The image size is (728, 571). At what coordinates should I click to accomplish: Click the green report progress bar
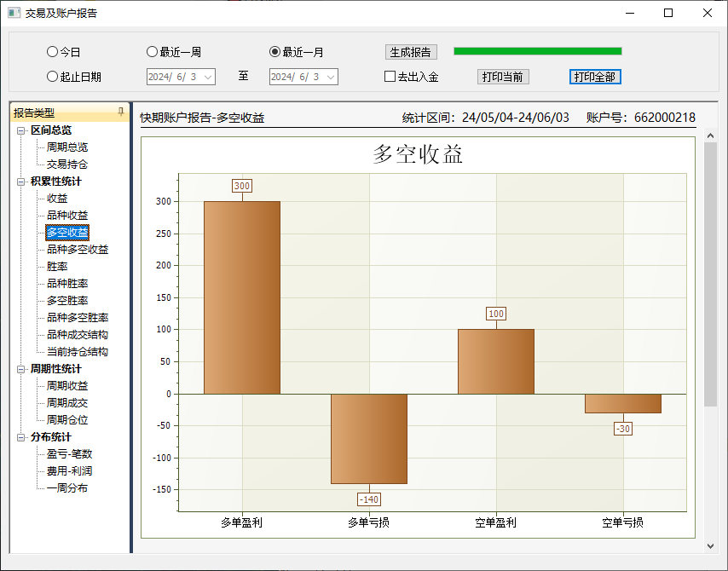(537, 51)
